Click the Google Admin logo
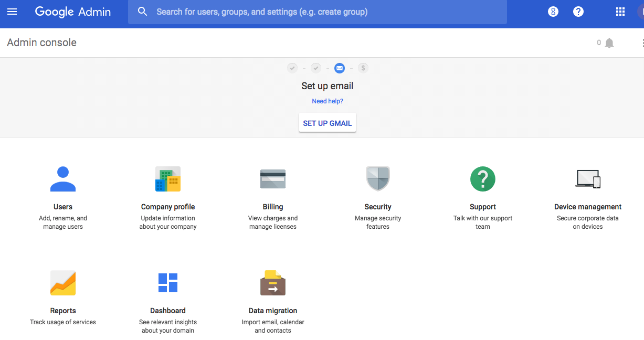 (x=73, y=12)
